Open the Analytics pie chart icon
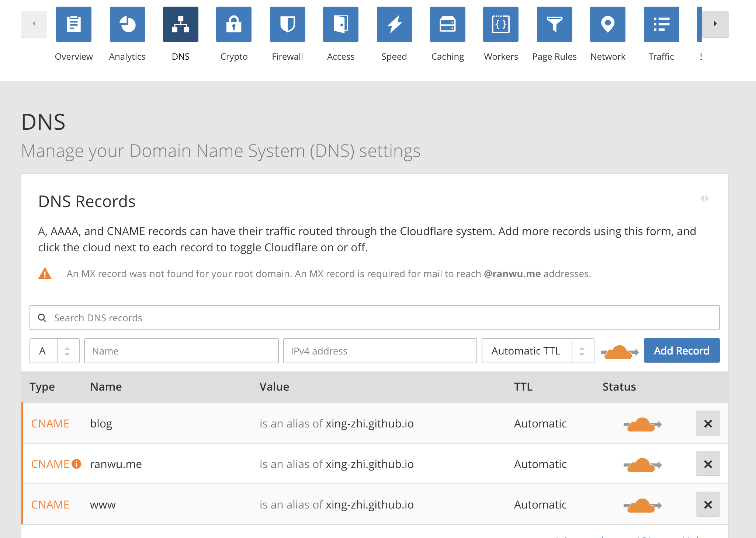Image resolution: width=756 pixels, height=538 pixels. [127, 24]
